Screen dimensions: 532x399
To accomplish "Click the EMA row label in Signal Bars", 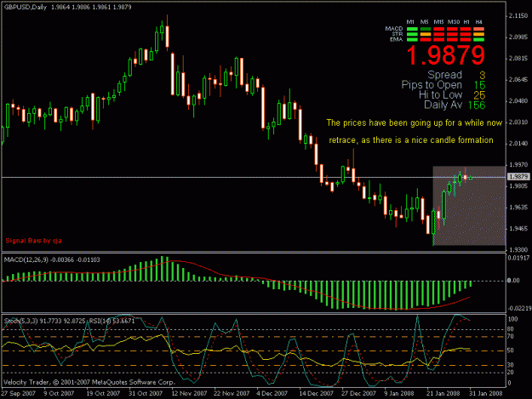I will click(397, 39).
